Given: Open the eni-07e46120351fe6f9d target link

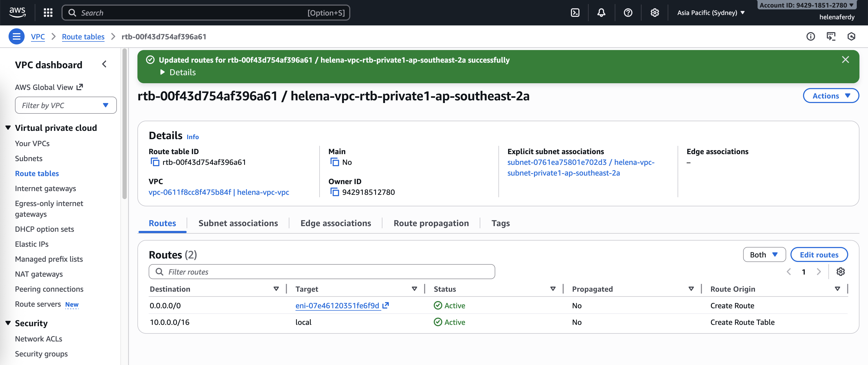Looking at the screenshot, I should (337, 306).
